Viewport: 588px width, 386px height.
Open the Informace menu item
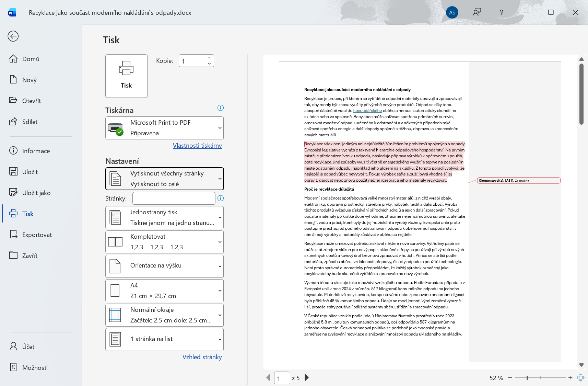point(41,151)
